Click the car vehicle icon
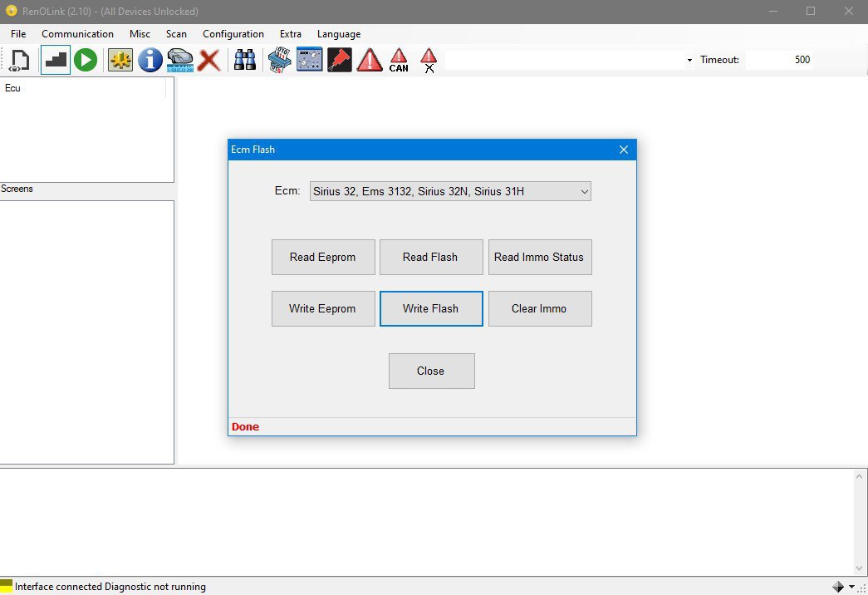Image resolution: width=868 pixels, height=595 pixels. click(180, 60)
